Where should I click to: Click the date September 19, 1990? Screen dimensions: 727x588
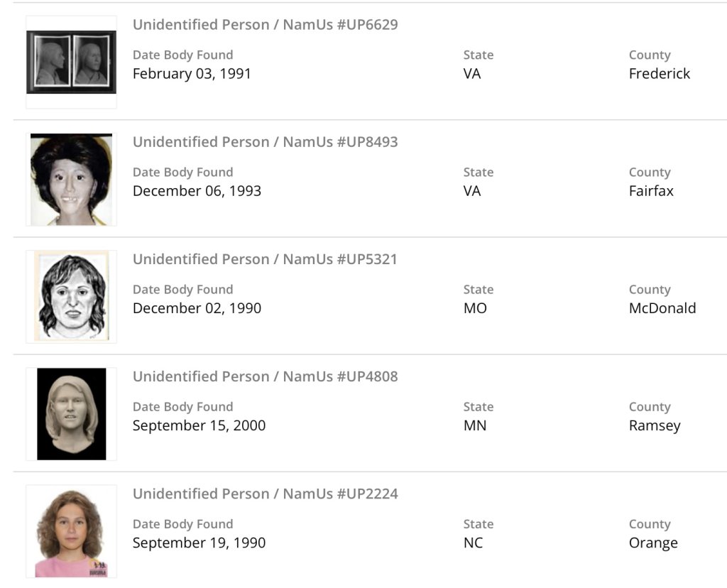199,543
